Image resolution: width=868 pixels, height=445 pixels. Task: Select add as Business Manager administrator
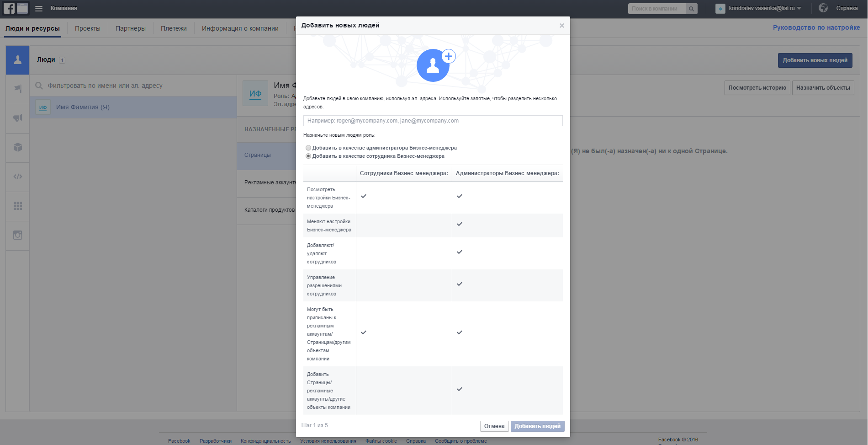pyautogui.click(x=308, y=148)
